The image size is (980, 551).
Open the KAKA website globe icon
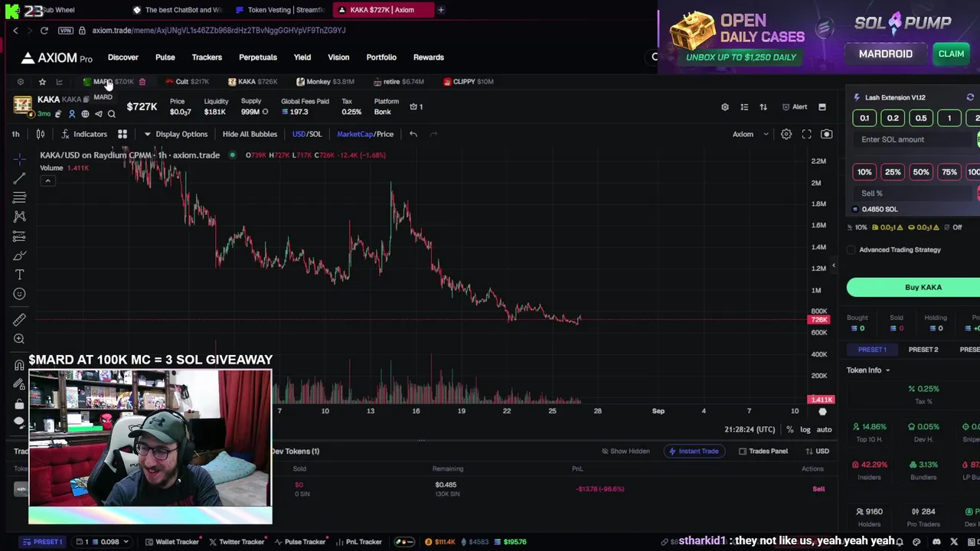coord(85,114)
